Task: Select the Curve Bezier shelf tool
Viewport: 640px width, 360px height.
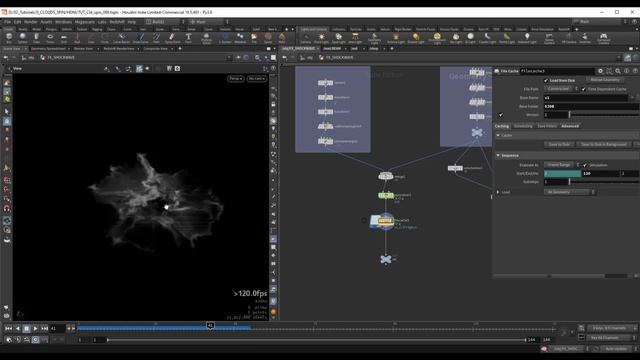Action: (121, 38)
